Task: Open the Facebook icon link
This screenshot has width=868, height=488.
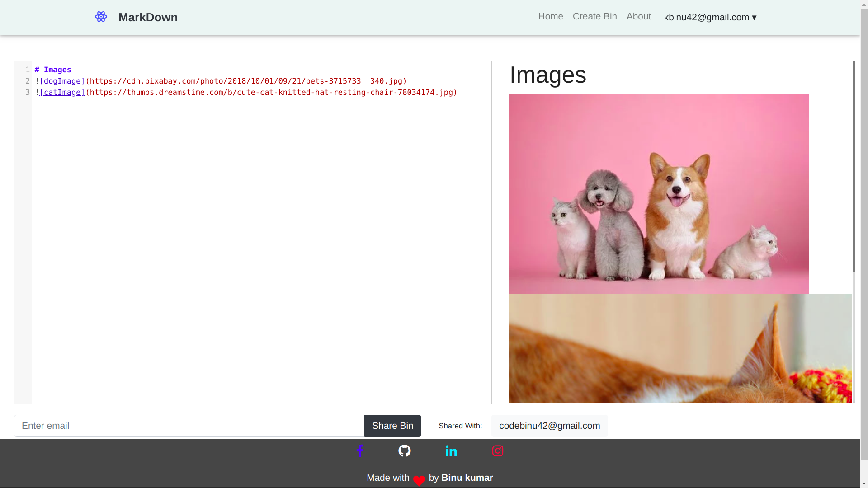Action: tap(360, 451)
